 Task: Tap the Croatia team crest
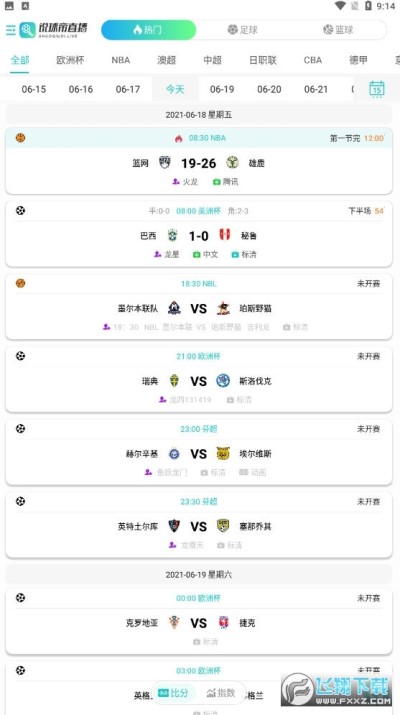point(174,623)
